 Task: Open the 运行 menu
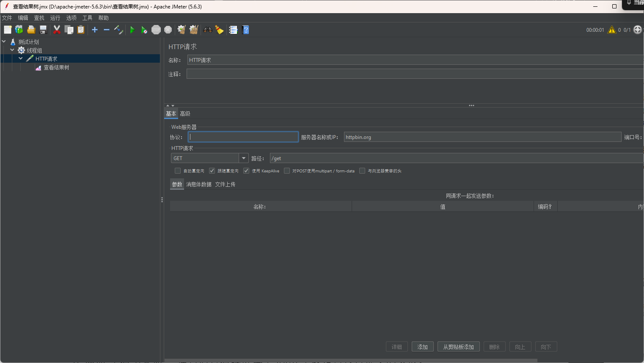pos(55,18)
